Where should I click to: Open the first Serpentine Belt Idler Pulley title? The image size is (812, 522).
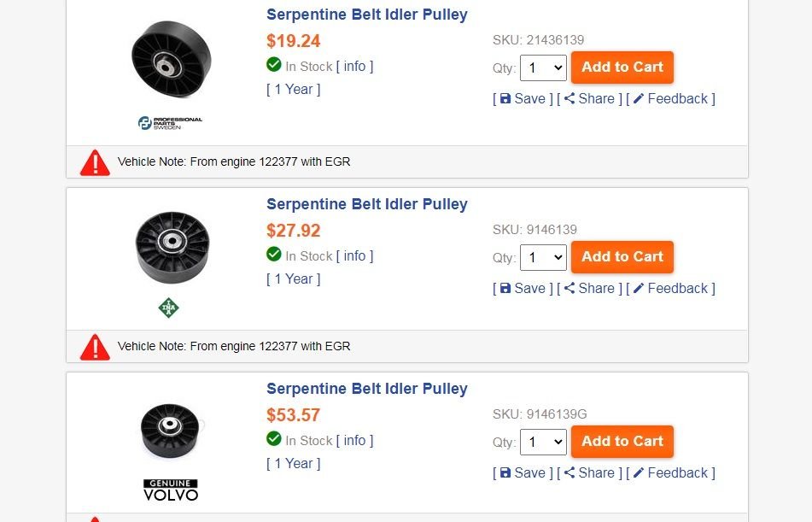(366, 15)
